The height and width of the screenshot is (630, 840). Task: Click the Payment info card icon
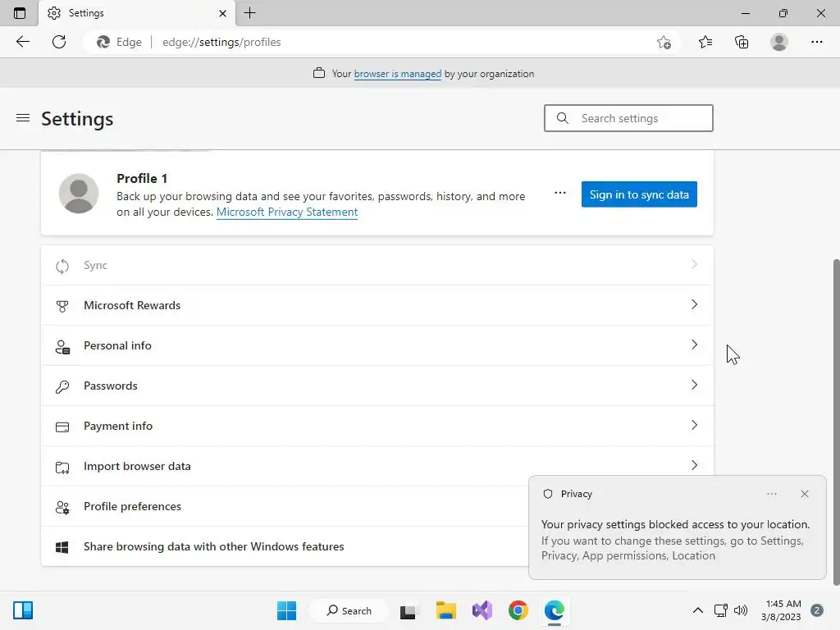(62, 427)
